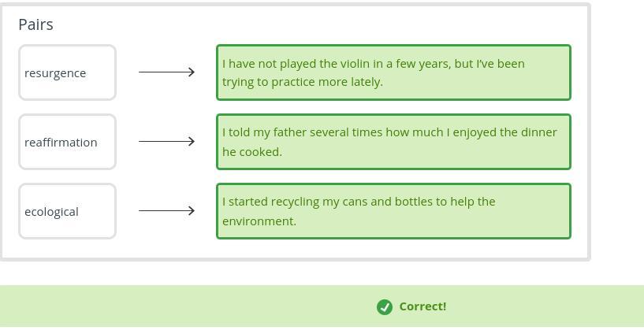Viewport: 644px width, 334px height.
Task: Click the Pairs heading
Action: coord(36,24)
